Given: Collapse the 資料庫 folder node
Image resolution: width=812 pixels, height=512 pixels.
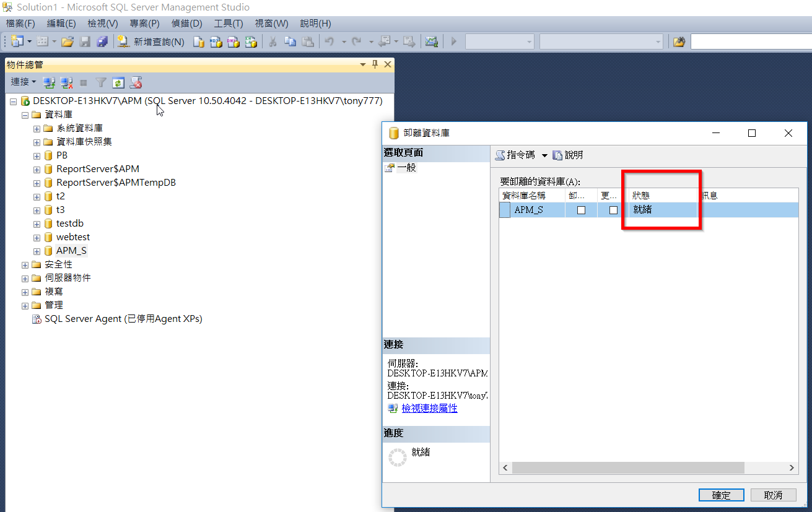Looking at the screenshot, I should (x=25, y=115).
